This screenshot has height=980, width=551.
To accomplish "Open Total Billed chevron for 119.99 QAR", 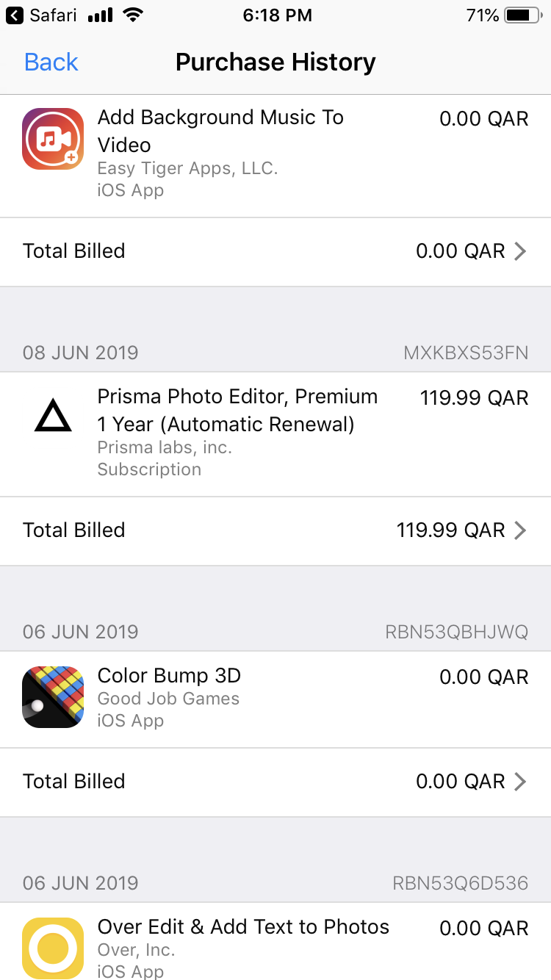I will coord(520,530).
